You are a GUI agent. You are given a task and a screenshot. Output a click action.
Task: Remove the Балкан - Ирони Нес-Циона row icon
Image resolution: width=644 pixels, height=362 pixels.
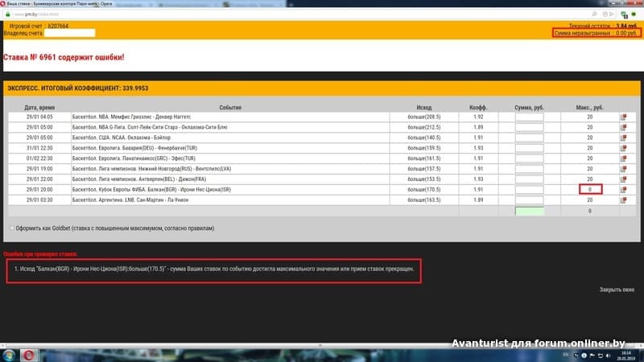click(623, 190)
